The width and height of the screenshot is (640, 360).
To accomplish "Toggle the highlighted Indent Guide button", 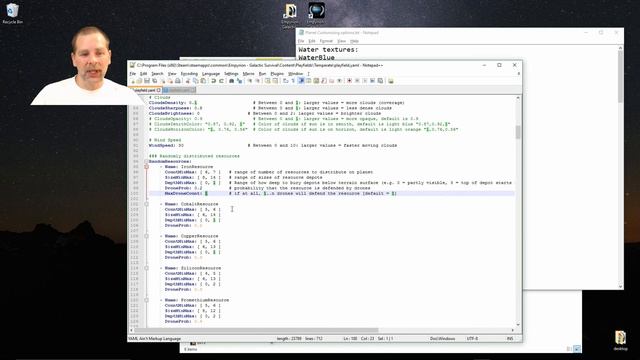I will 301,81.
